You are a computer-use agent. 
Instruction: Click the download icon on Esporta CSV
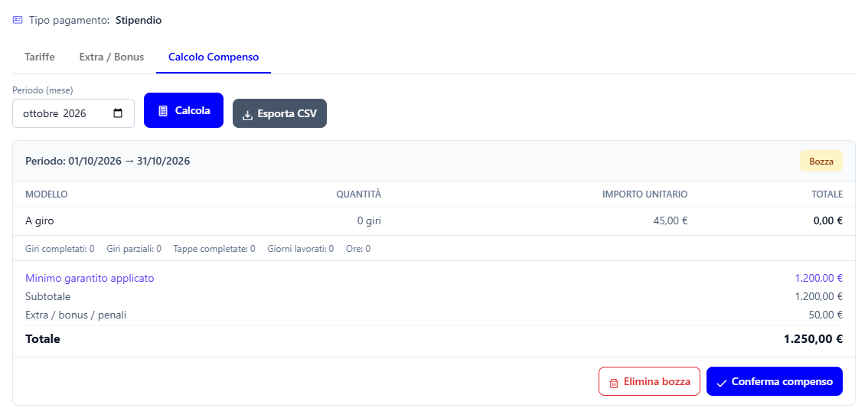pyautogui.click(x=247, y=115)
